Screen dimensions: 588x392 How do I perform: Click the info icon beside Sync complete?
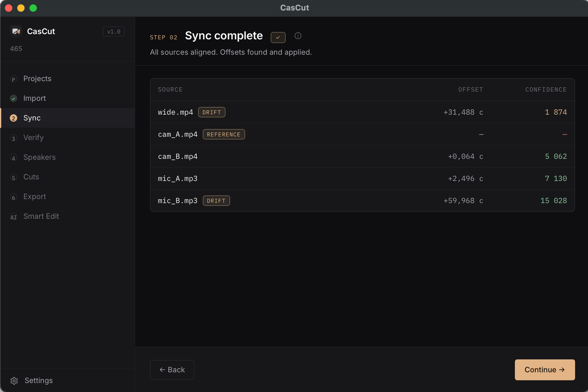point(298,36)
